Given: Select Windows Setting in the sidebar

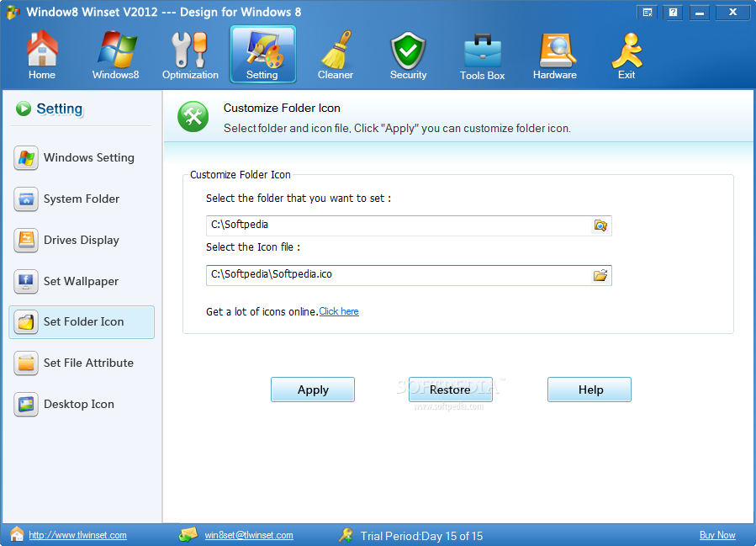Looking at the screenshot, I should [82, 157].
